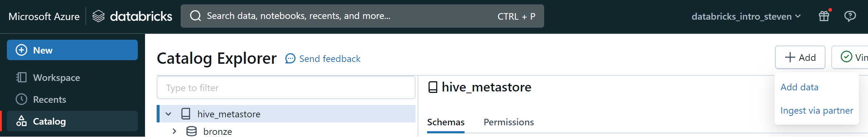Viewport: 868px width, 137px height.
Task: Choose Add data from the menu
Action: coord(799,87)
